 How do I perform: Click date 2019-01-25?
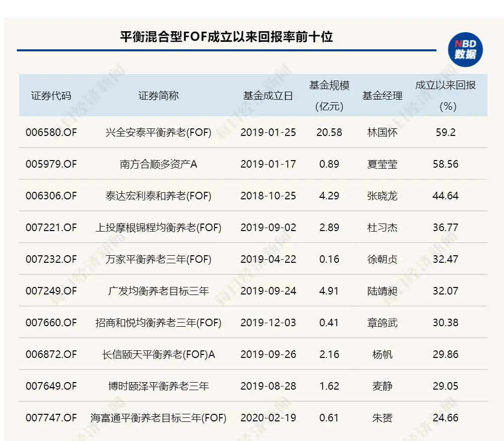[x=268, y=132]
